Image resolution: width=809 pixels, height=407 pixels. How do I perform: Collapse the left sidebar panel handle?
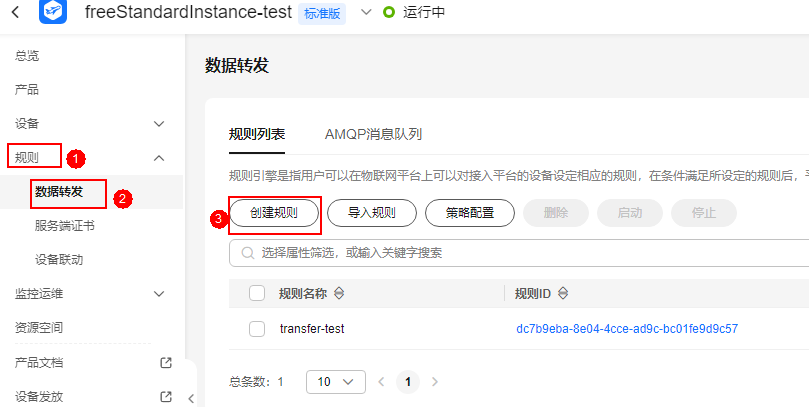(x=190, y=397)
